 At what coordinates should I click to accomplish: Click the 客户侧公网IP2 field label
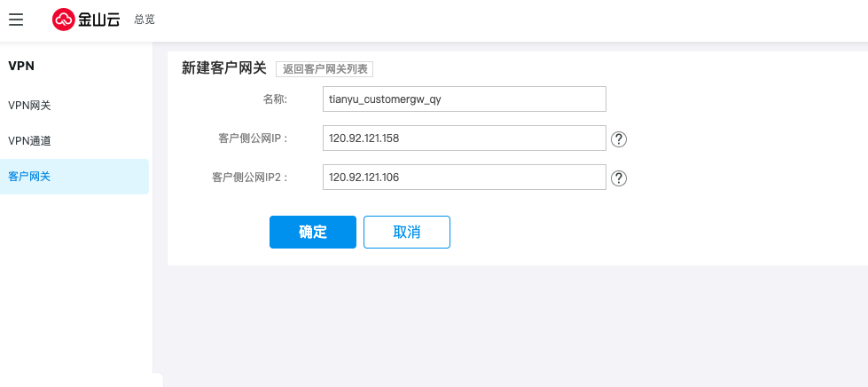(250, 178)
